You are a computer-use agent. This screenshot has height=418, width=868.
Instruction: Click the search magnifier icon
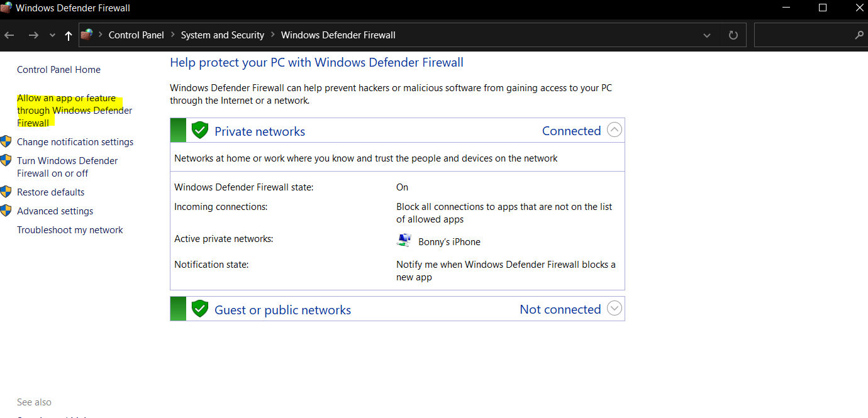click(x=859, y=35)
